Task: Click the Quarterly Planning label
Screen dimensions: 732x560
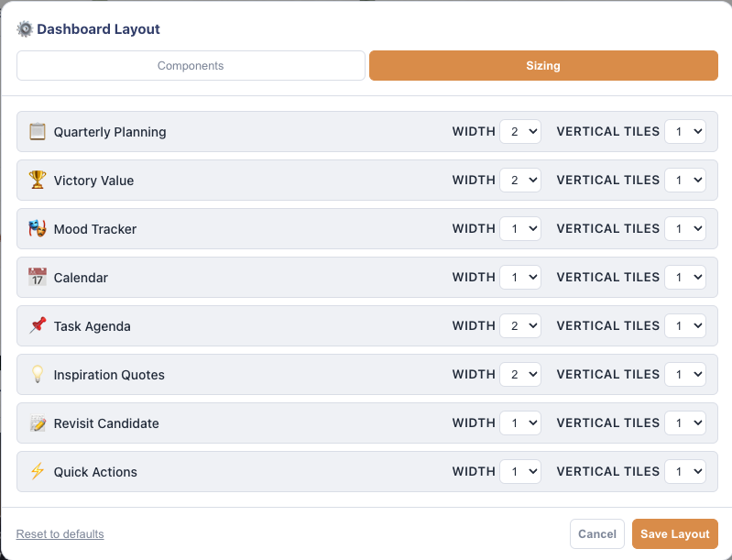Action: tap(110, 132)
